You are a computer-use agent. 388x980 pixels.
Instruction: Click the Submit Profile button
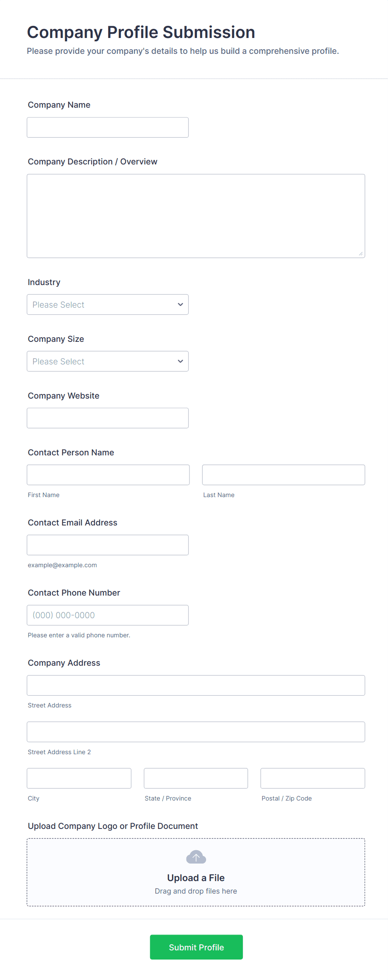(196, 947)
